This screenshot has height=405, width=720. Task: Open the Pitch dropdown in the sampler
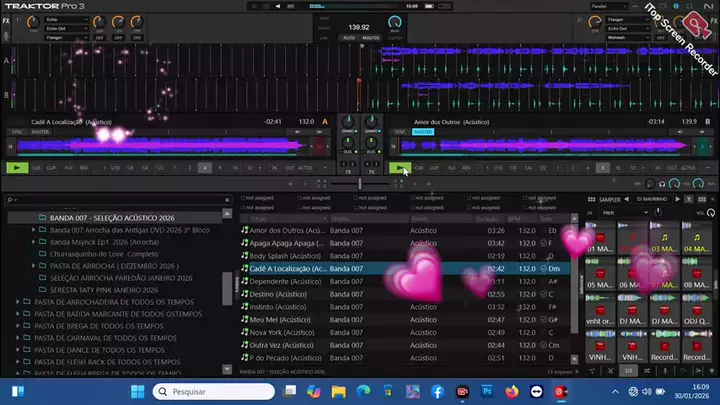point(625,213)
